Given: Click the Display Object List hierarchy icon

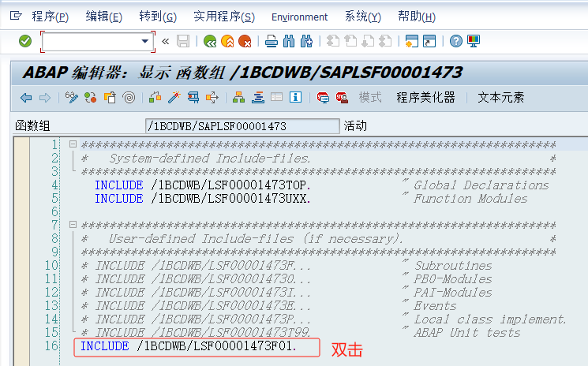Looking at the screenshot, I should 238,97.
